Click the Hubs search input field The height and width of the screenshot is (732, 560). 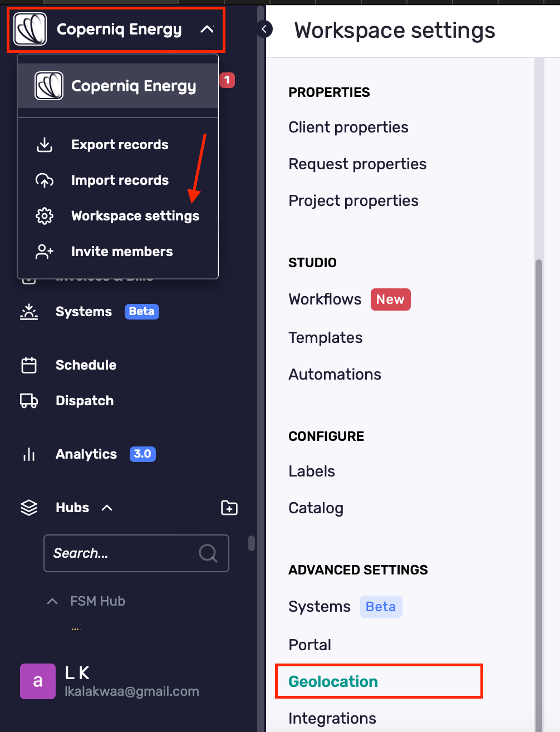[136, 553]
